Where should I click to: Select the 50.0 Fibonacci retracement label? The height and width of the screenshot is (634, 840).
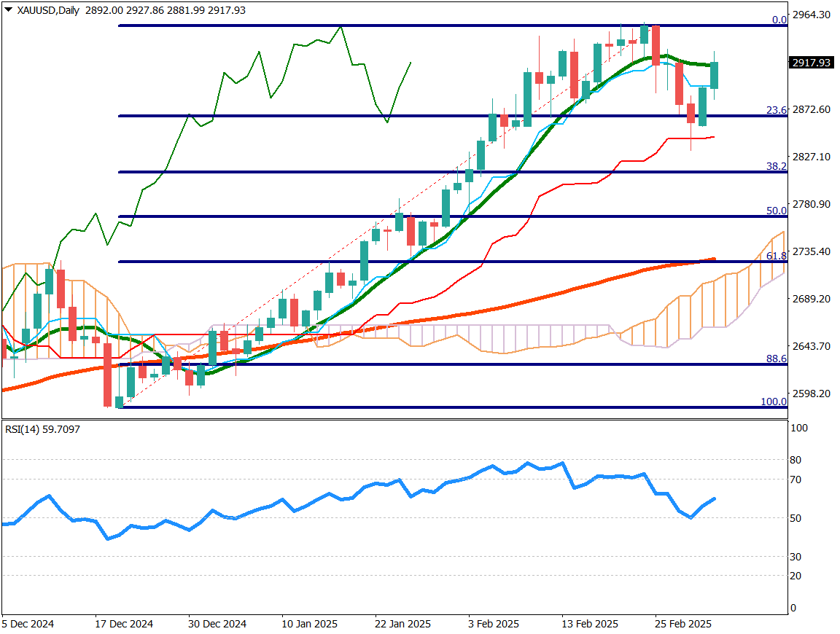click(777, 211)
